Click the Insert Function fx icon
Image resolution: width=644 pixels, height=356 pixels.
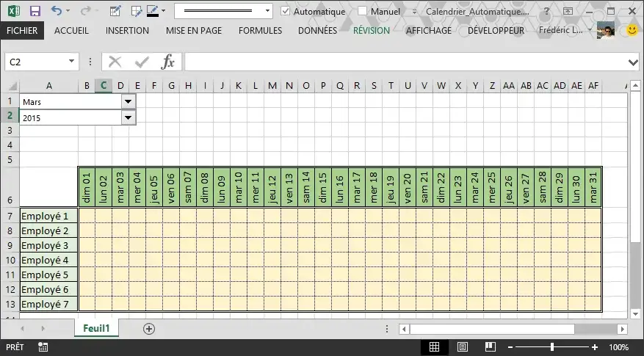[x=168, y=62]
